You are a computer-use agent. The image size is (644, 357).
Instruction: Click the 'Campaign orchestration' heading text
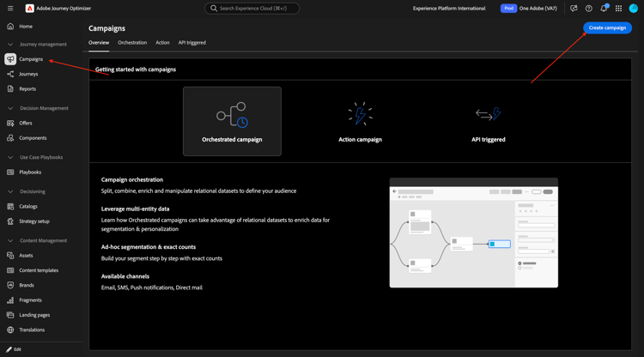(132, 179)
